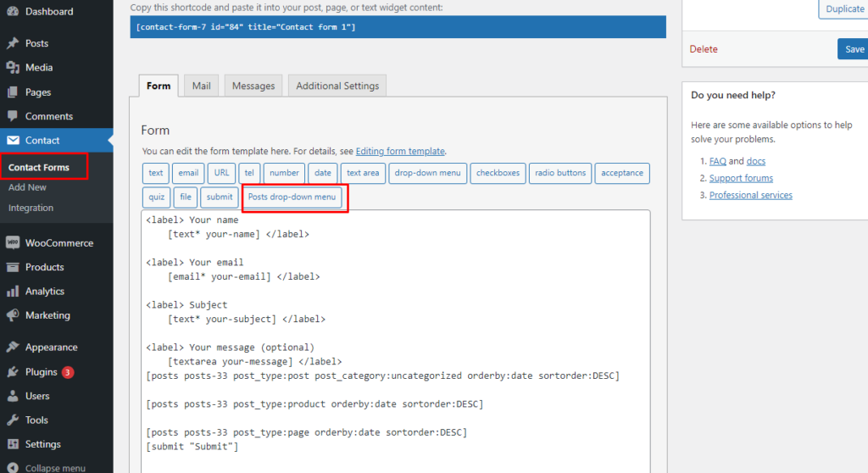868x473 pixels.
Task: Insert an email field tag
Action: (188, 173)
